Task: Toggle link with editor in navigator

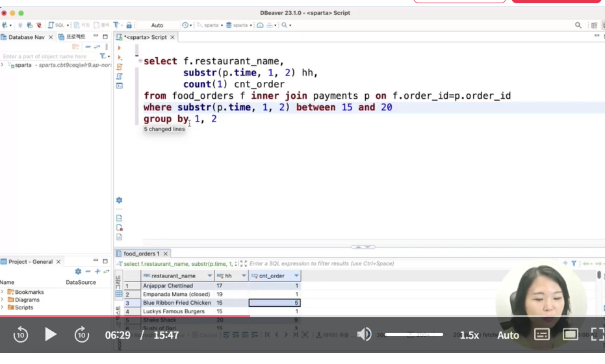Action: 97,47
